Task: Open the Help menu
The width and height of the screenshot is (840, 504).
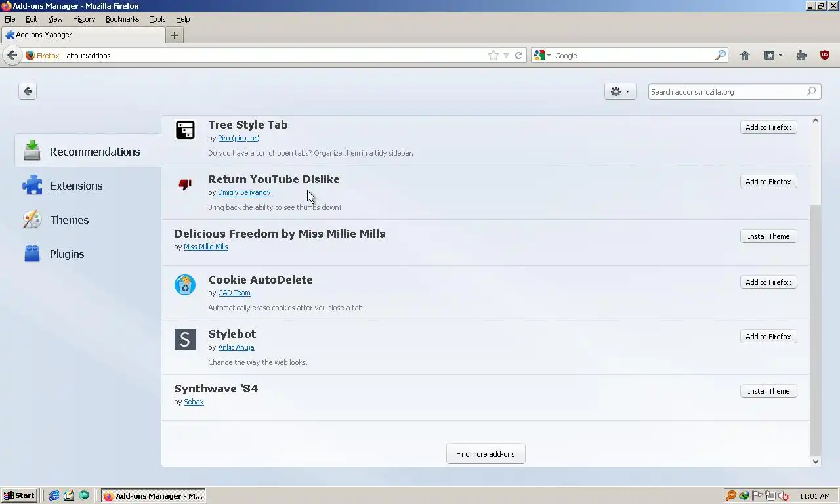Action: 183,19
